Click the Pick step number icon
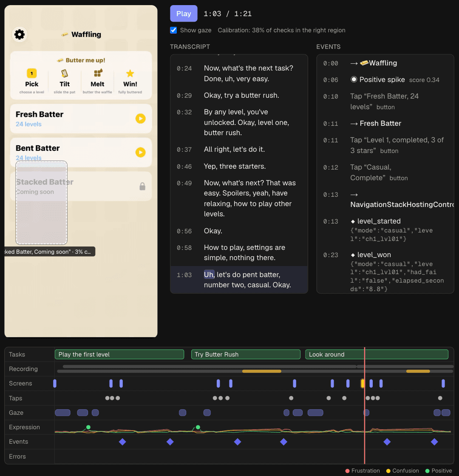 31,73
